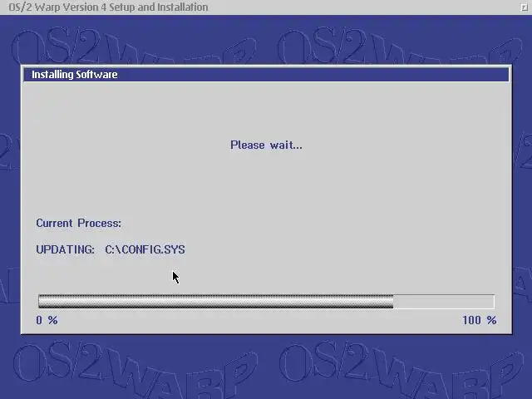Click the window button at top-right of setup title bar

click(x=525, y=7)
